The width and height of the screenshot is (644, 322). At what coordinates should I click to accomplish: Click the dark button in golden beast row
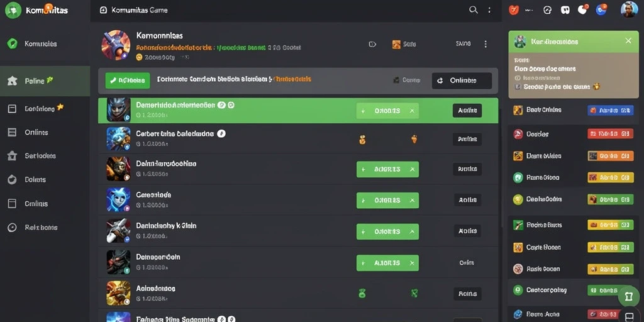(467, 293)
